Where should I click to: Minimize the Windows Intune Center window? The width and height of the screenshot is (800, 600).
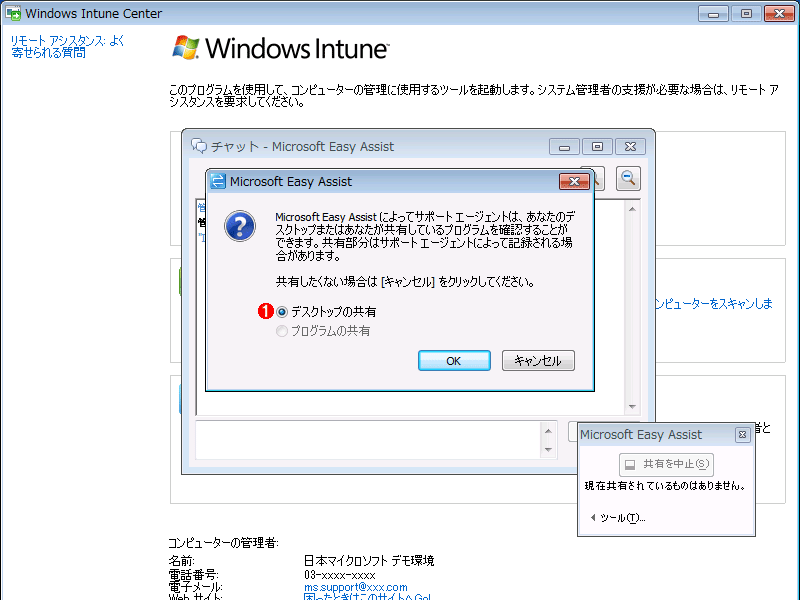[713, 14]
